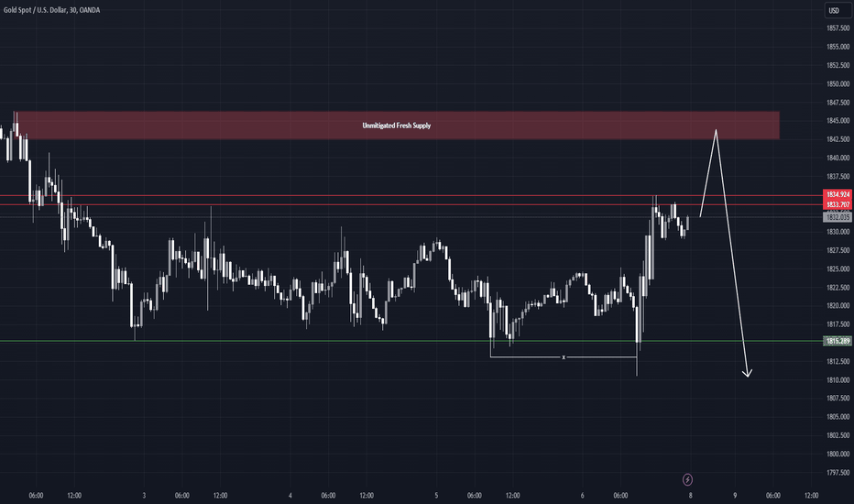The height and width of the screenshot is (504, 854).
Task: Click the 1850.000 price axis value
Action: tap(838, 84)
